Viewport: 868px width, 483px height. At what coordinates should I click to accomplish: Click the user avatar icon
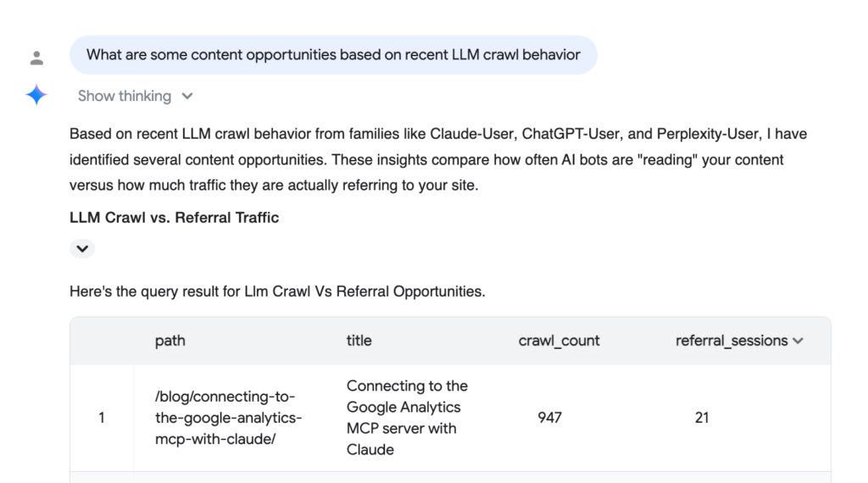click(36, 58)
